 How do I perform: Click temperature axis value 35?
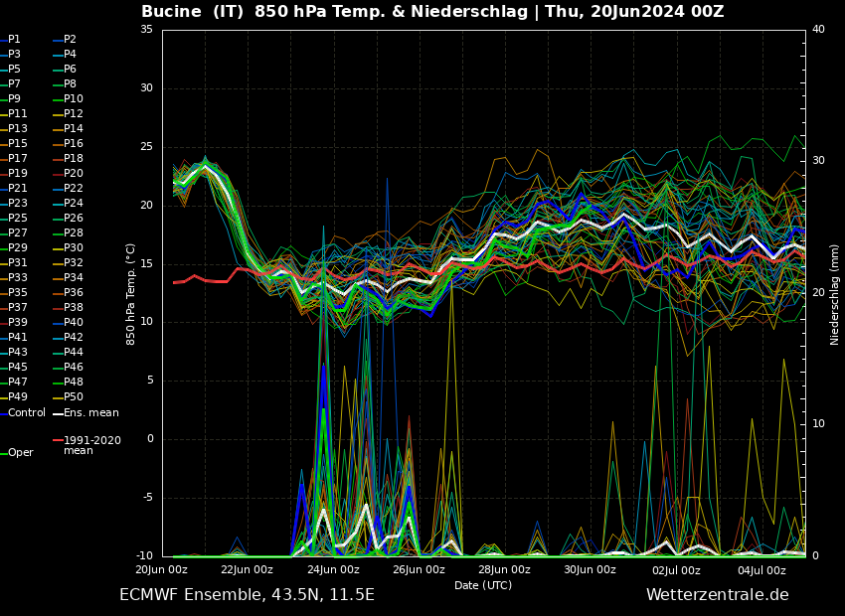coord(147,30)
